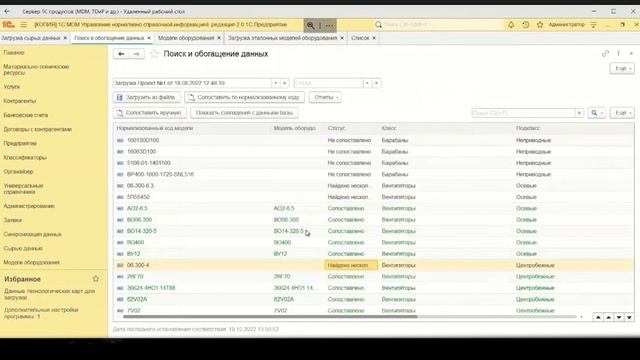The image size is (640, 360).
Task: Open the history clock icon
Action: (x=526, y=25)
